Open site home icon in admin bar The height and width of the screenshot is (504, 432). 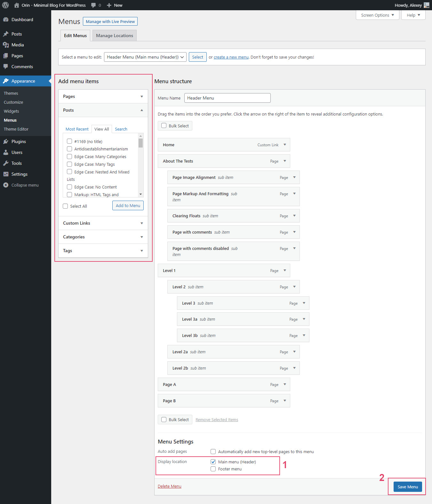point(17,5)
